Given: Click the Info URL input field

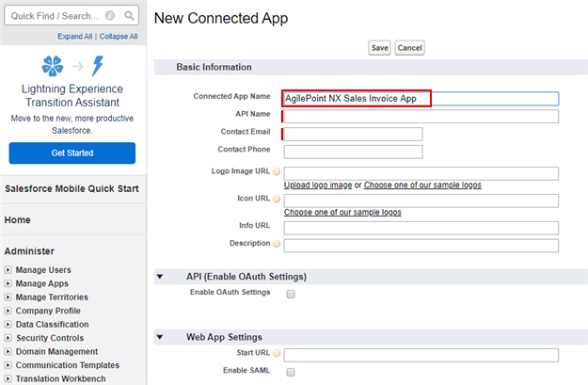Looking at the screenshot, I should point(421,228).
